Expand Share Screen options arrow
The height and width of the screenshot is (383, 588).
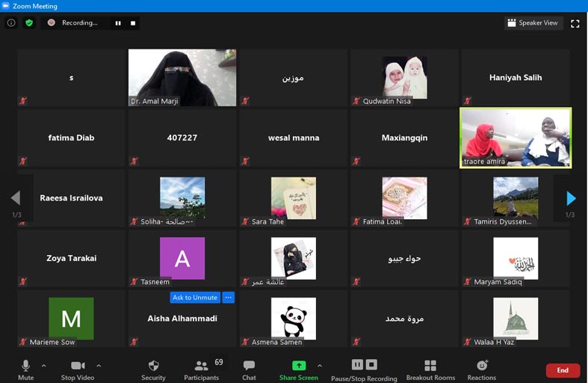point(320,366)
